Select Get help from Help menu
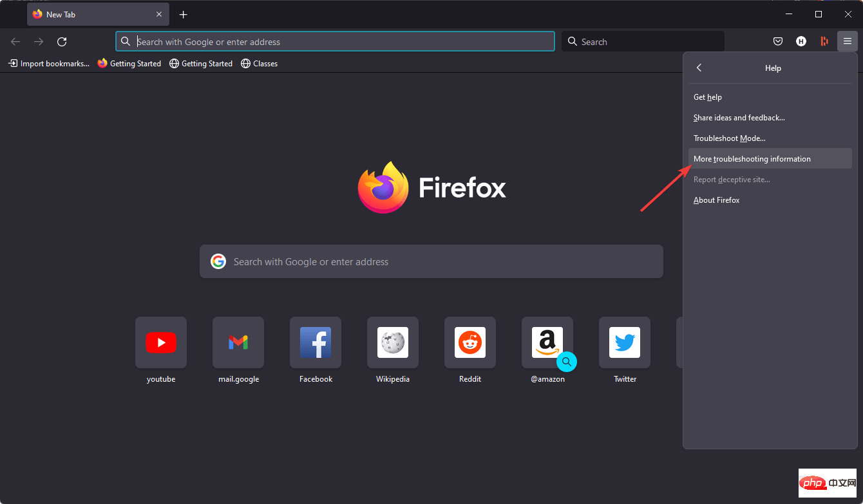The image size is (863, 504). [707, 97]
